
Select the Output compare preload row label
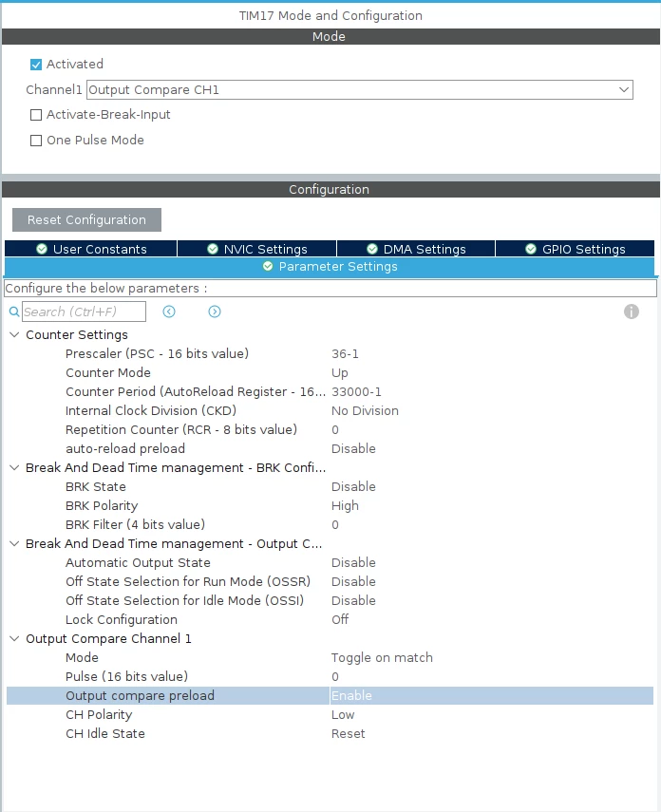[140, 695]
